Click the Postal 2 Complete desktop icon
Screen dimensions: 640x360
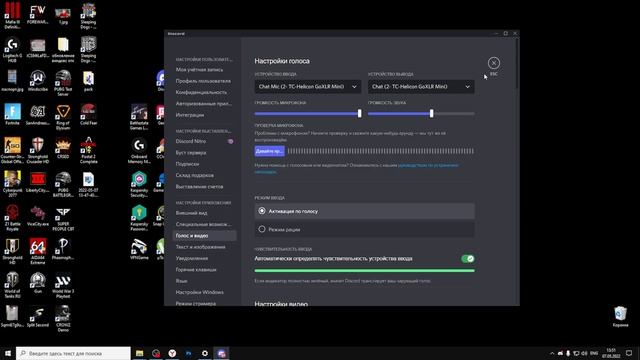click(89, 151)
